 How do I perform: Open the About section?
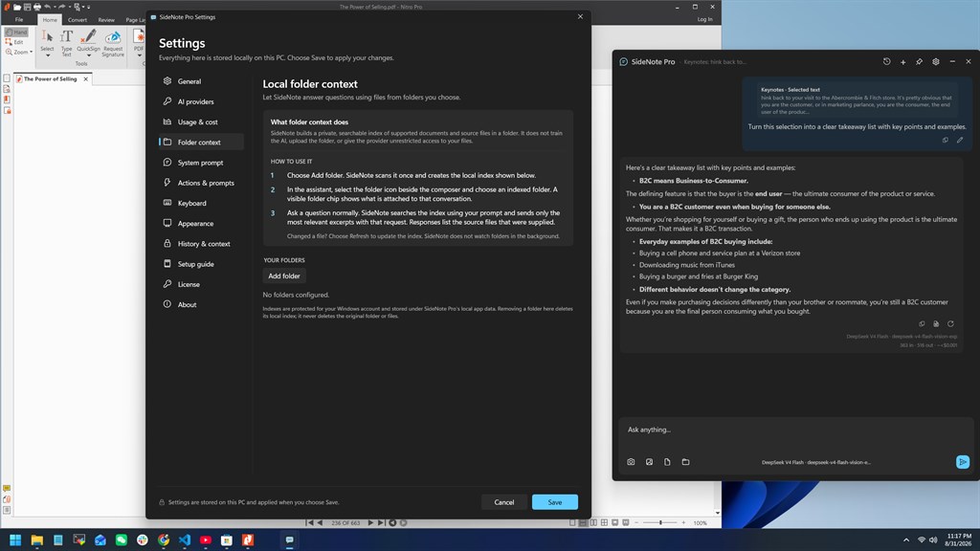point(201,304)
